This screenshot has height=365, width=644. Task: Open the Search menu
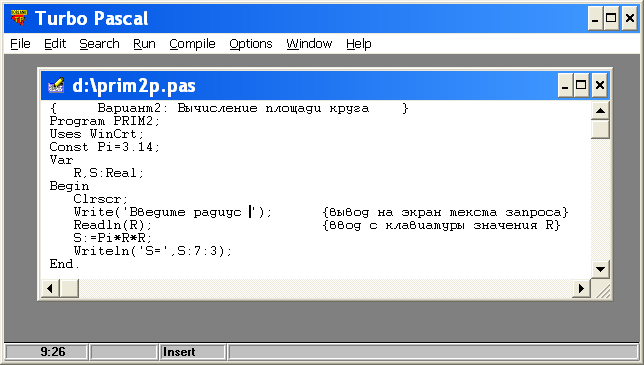click(99, 44)
